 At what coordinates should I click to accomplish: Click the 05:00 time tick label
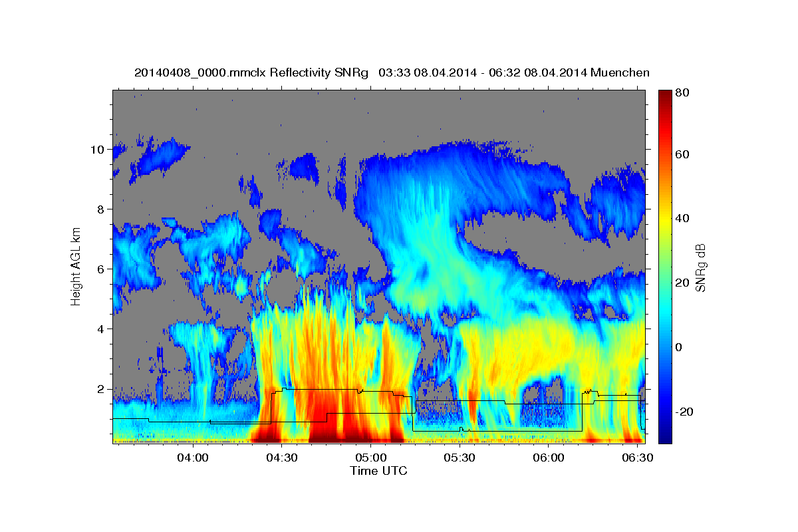point(371,458)
